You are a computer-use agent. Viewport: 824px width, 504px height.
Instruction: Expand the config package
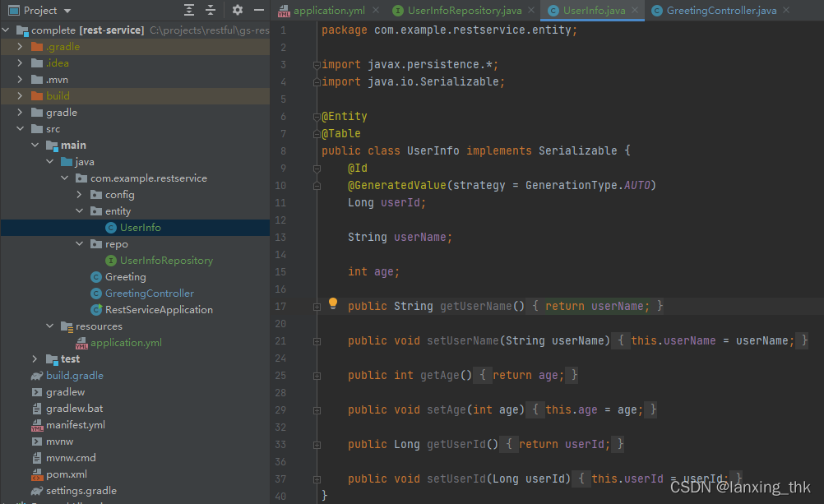pos(79,194)
